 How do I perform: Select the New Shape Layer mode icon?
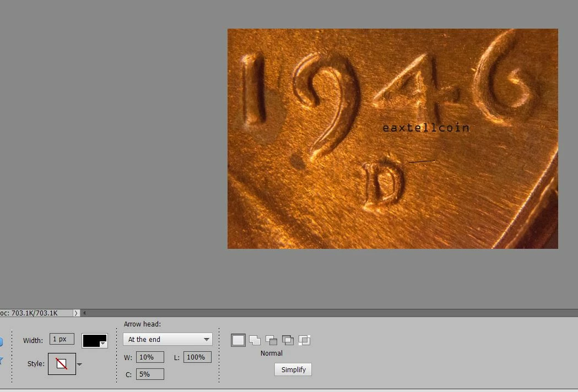click(238, 340)
